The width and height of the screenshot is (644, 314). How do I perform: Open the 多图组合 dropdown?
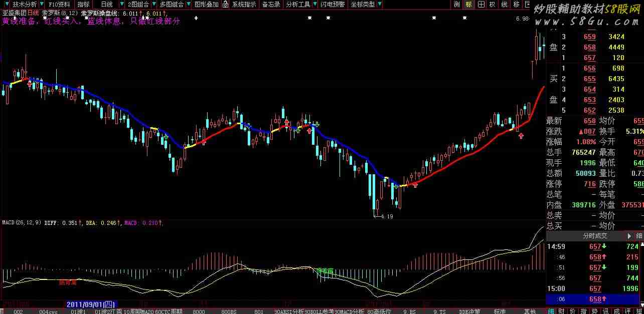(172, 4)
